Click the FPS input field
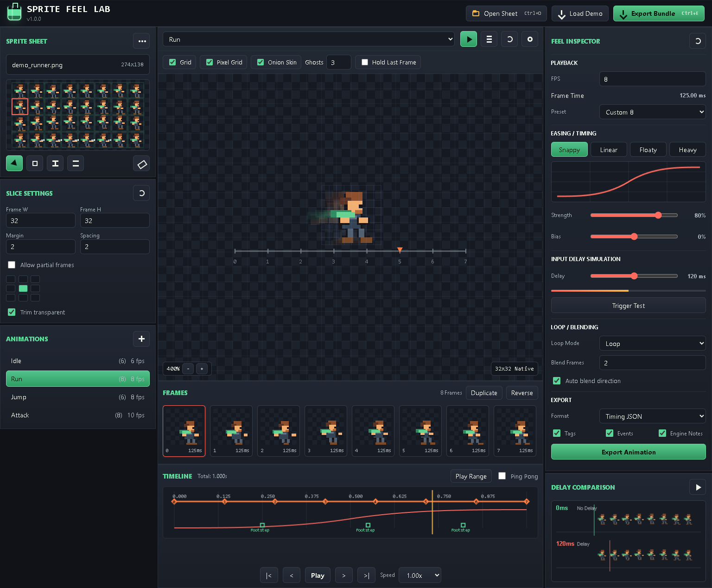The width and height of the screenshot is (712, 588). pos(652,79)
